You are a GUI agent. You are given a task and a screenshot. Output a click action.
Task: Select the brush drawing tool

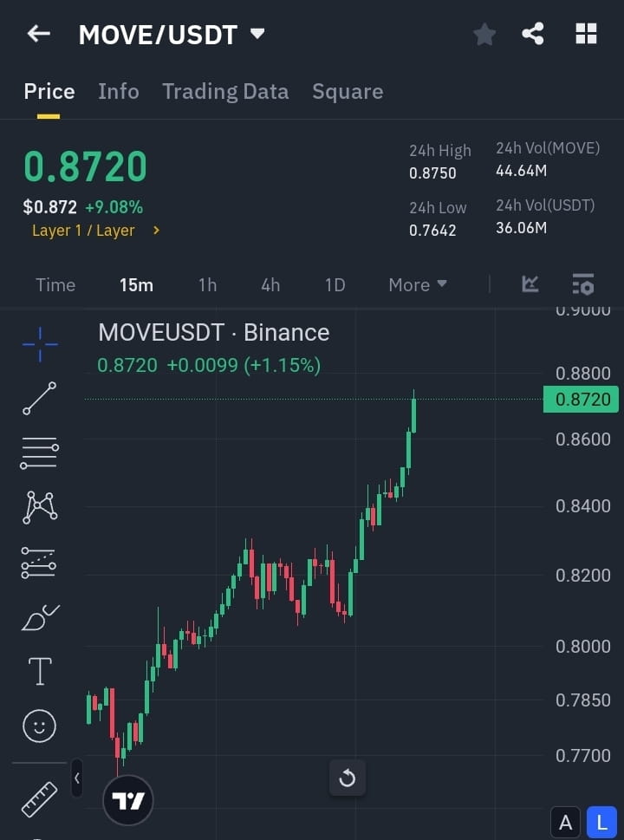point(40,617)
